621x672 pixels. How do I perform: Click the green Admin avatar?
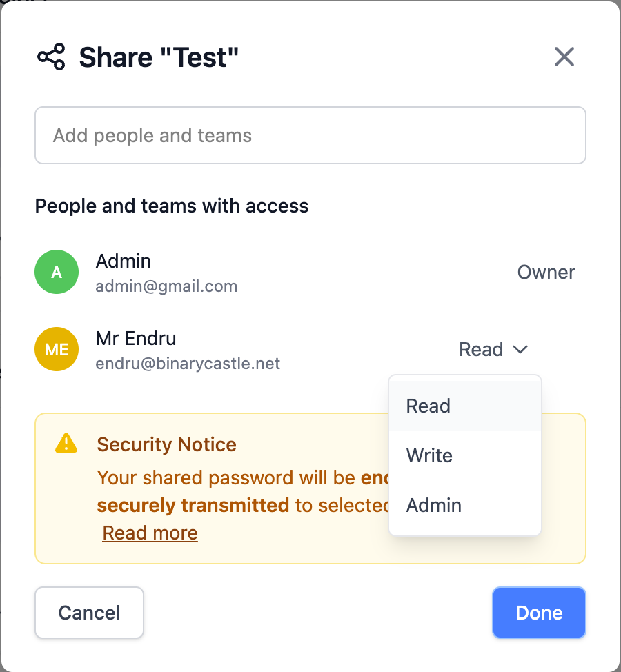(57, 272)
